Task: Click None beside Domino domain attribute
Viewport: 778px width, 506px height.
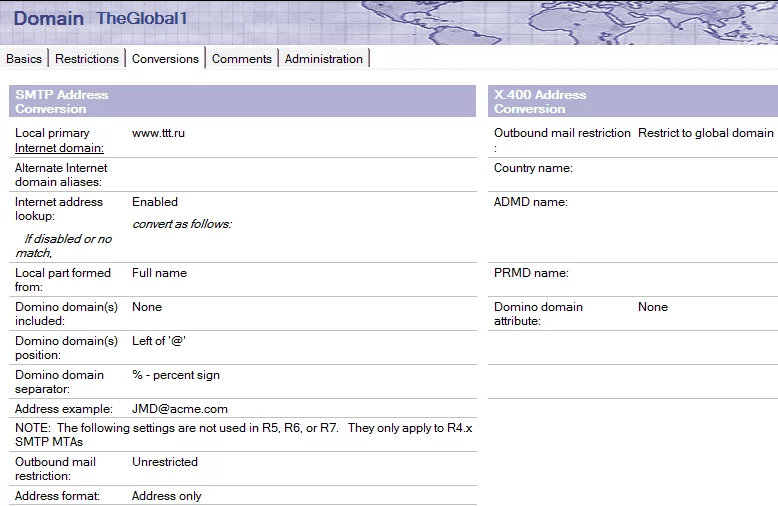Action: [653, 307]
